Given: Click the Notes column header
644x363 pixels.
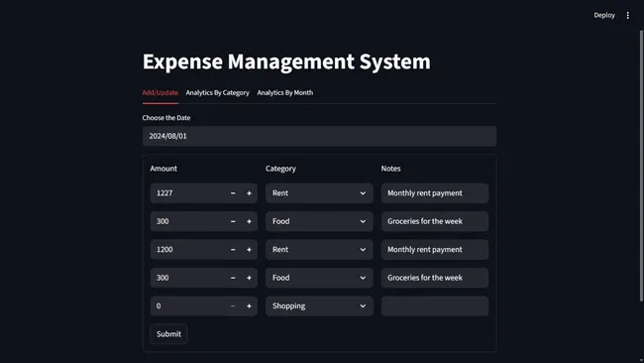Looking at the screenshot, I should coord(390,169).
